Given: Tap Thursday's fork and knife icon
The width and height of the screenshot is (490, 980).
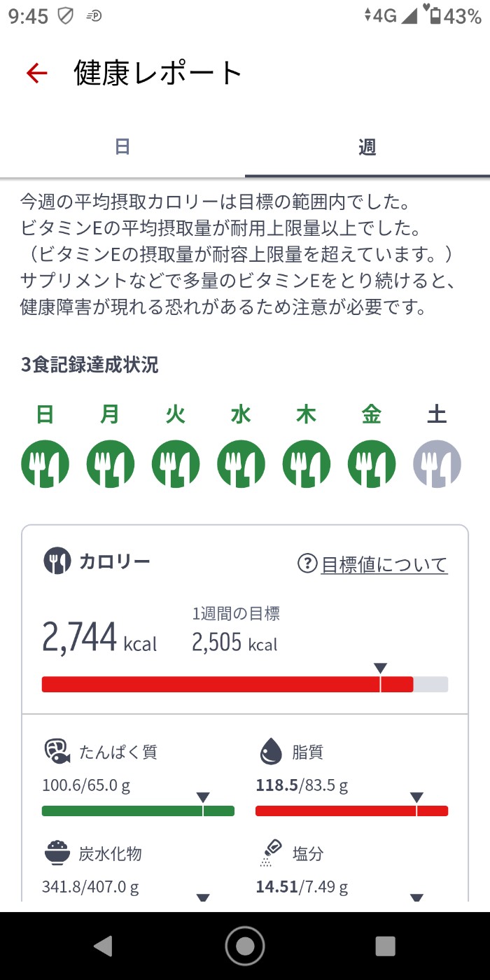Looking at the screenshot, I should click(307, 463).
